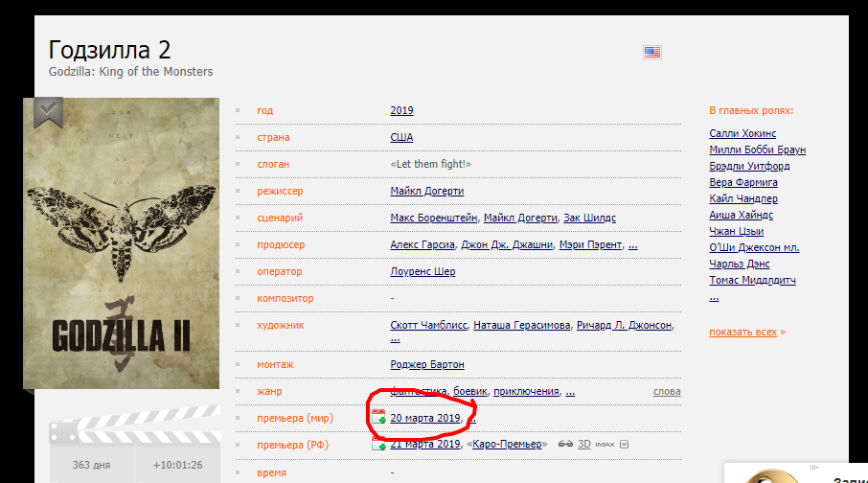Viewport: 868px width, 483px height.
Task: Expand the ellipsis under the cast list
Action: click(x=714, y=297)
